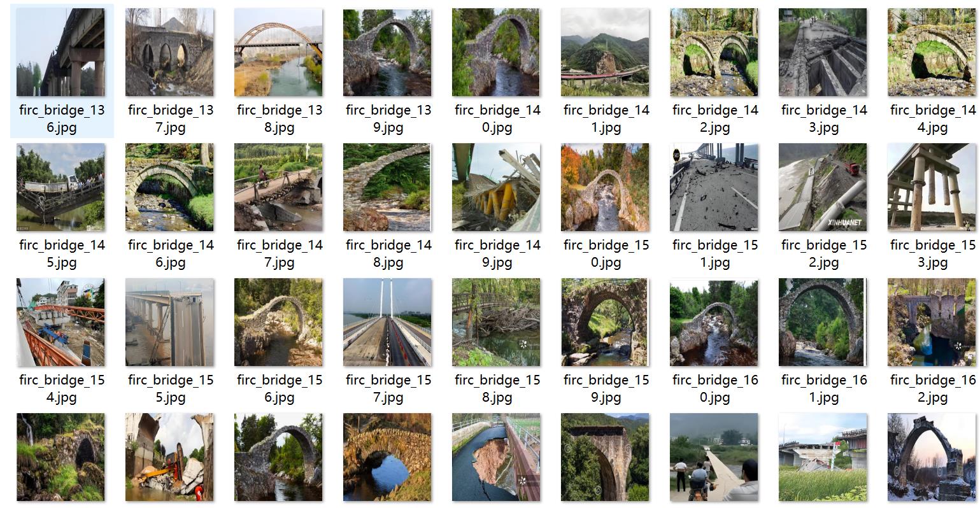
Task: Select firc_bridge_152.jpg with XINHUANET watermark
Action: [823, 187]
